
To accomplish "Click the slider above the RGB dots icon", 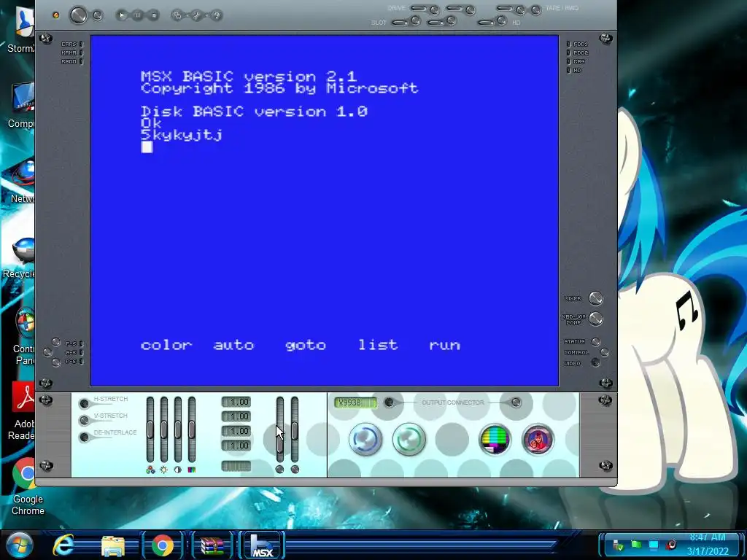I will click(150, 429).
